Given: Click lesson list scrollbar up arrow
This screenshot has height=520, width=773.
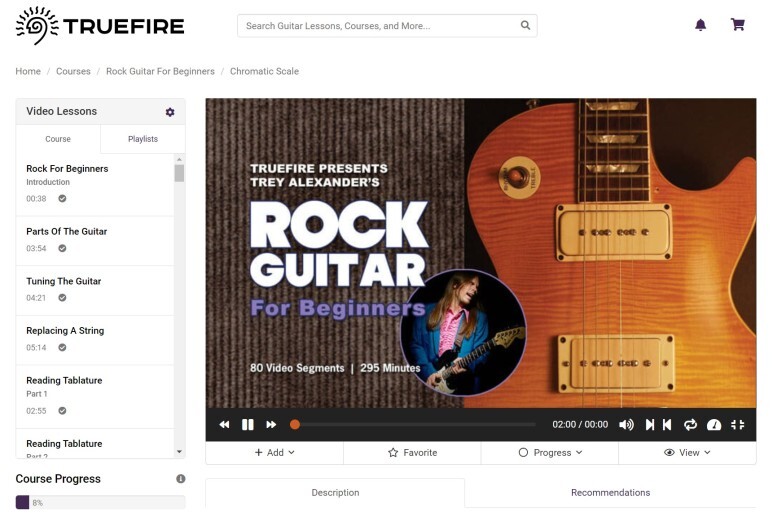Looking at the screenshot, I should click(179, 159).
